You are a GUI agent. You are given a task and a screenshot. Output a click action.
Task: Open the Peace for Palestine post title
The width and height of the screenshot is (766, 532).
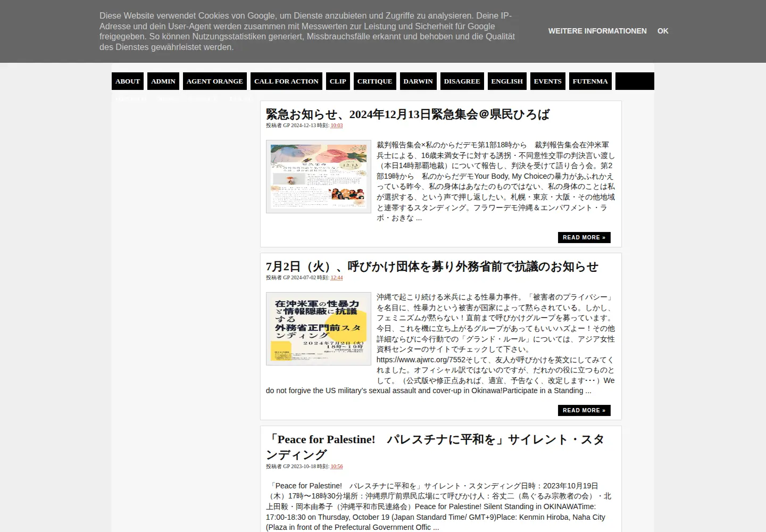click(x=435, y=447)
